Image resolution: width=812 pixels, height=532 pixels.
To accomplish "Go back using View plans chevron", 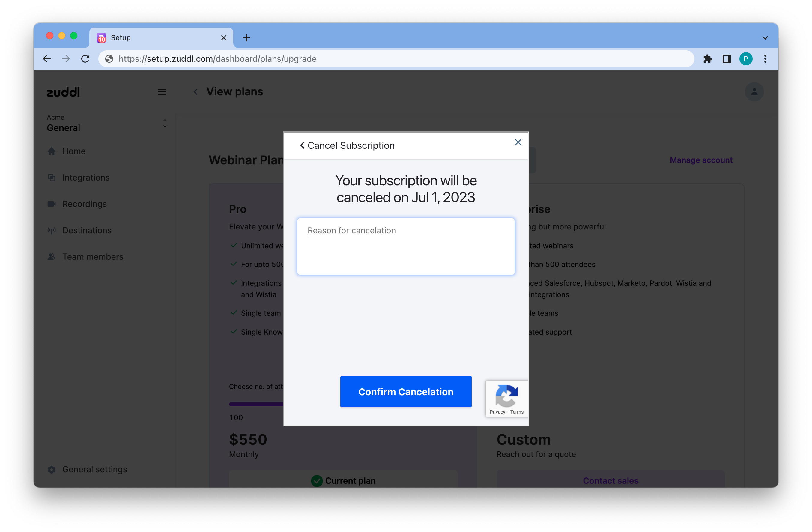I will click(196, 92).
